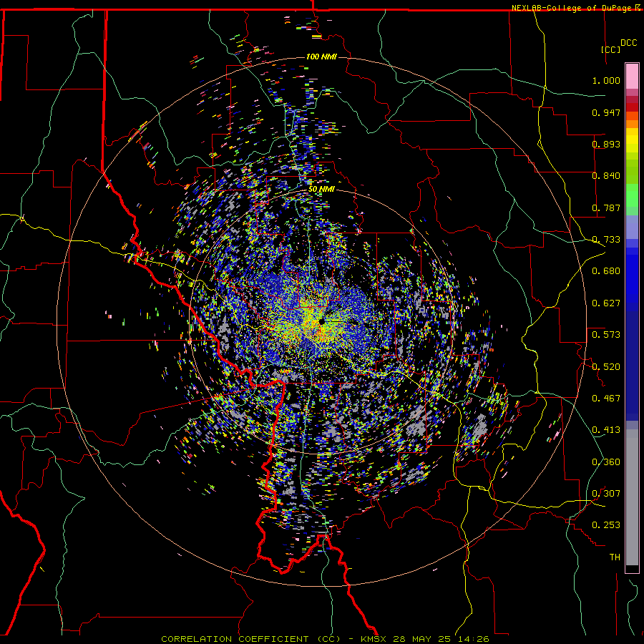Click the 0.573 scale value
Screen dimensions: 644x644
[606, 335]
